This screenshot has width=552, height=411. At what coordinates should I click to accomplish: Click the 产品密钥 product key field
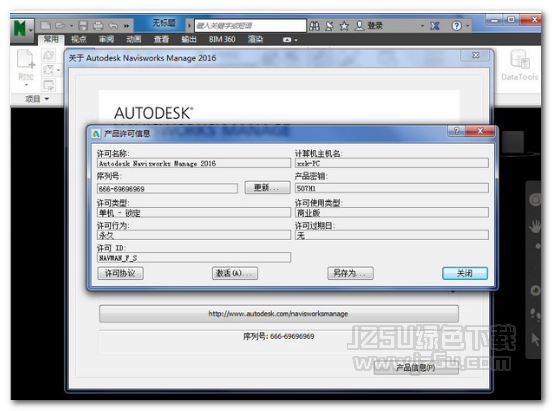pyautogui.click(x=391, y=188)
